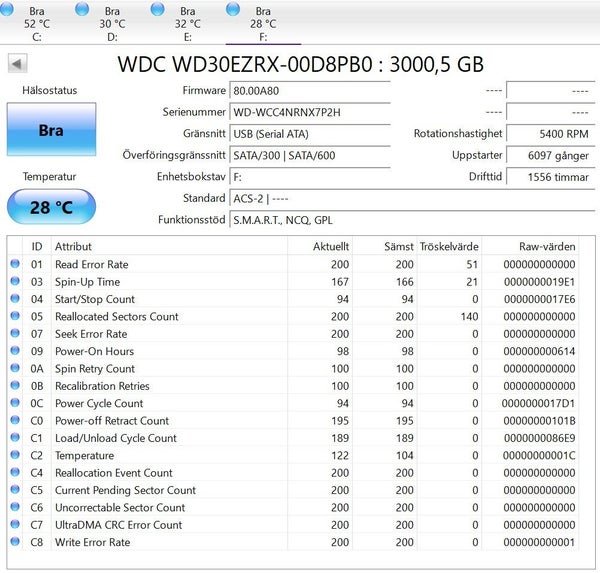Screen dimensions: 600x573
Task: Click the blue health orb for drive E:
Action: click(157, 8)
